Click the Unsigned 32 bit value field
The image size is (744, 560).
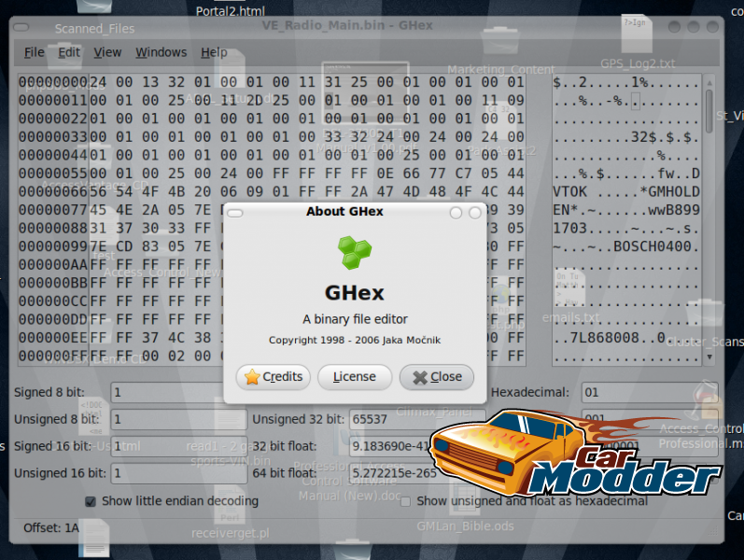[x=417, y=419]
